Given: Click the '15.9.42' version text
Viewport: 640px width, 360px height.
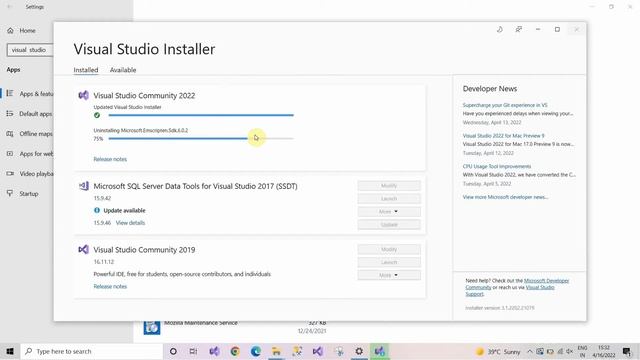Looking at the screenshot, I should tap(102, 198).
